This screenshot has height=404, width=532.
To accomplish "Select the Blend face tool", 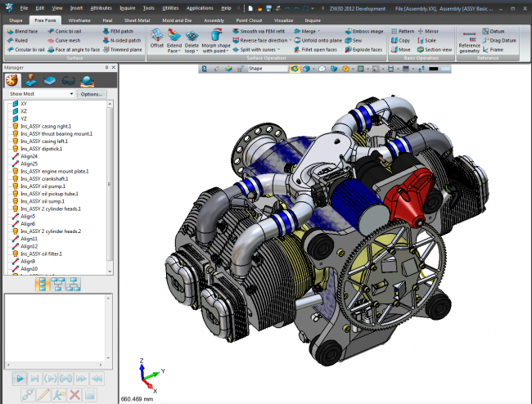I will pyautogui.click(x=23, y=30).
